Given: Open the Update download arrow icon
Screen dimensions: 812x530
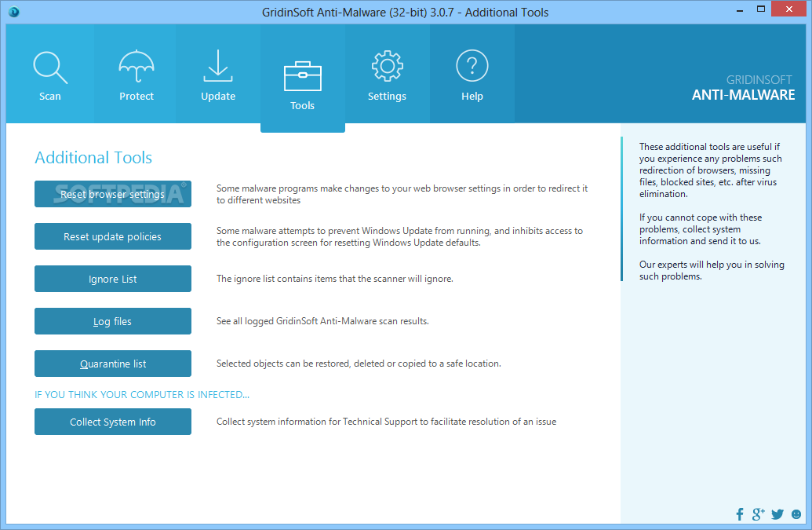Looking at the screenshot, I should [x=218, y=66].
